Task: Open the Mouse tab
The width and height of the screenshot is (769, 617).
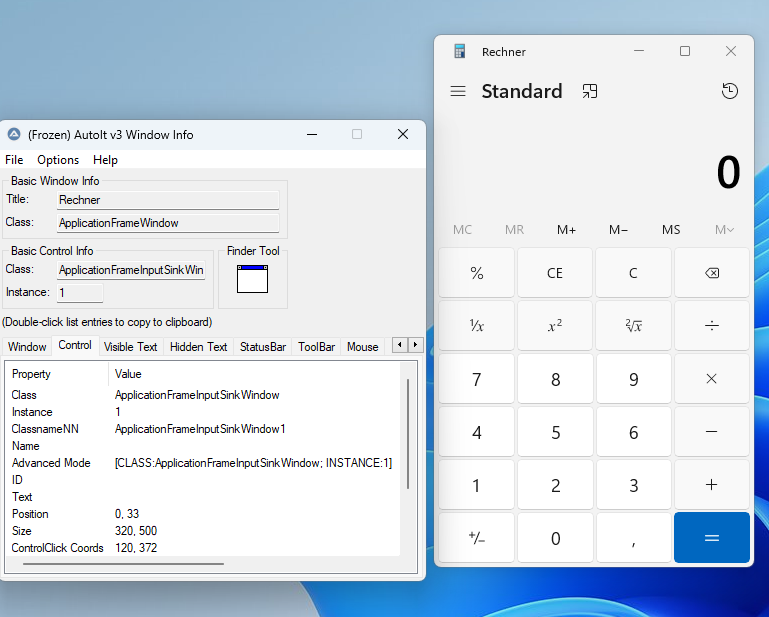Action: [x=362, y=347]
